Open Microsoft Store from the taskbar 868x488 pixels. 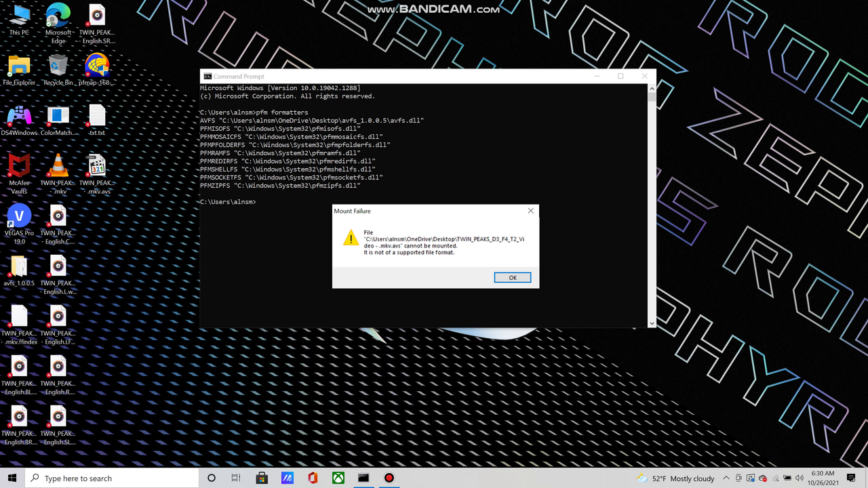click(x=262, y=478)
